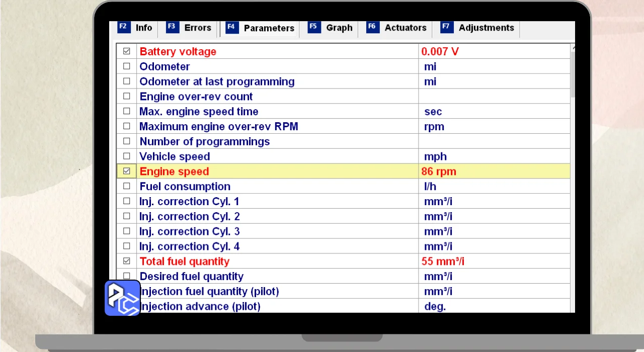Uncheck the Total fuel quantity checkbox
Image resolution: width=644 pixels, height=352 pixels.
pyautogui.click(x=127, y=261)
